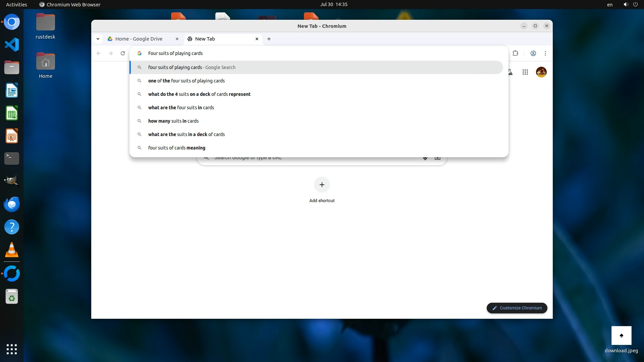
Task: Open the Google apps grid
Action: point(525,72)
